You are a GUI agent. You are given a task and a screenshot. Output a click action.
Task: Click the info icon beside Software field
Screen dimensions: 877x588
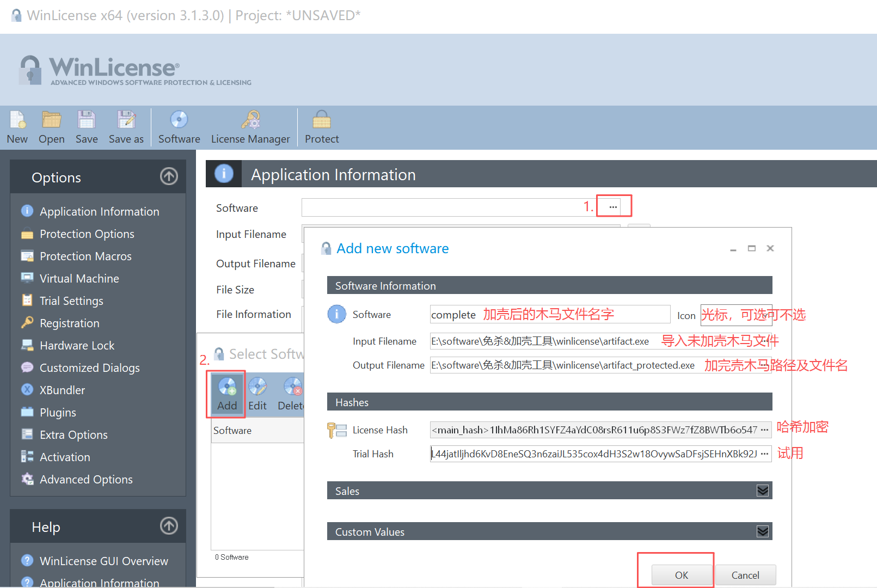click(x=336, y=314)
